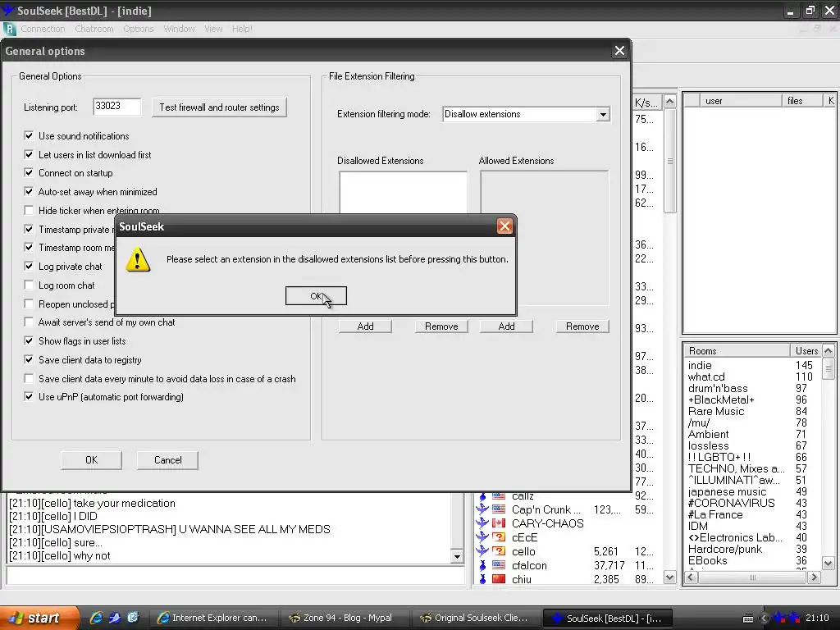Click the files column header in top panel
The image size is (840, 630).
(x=802, y=101)
